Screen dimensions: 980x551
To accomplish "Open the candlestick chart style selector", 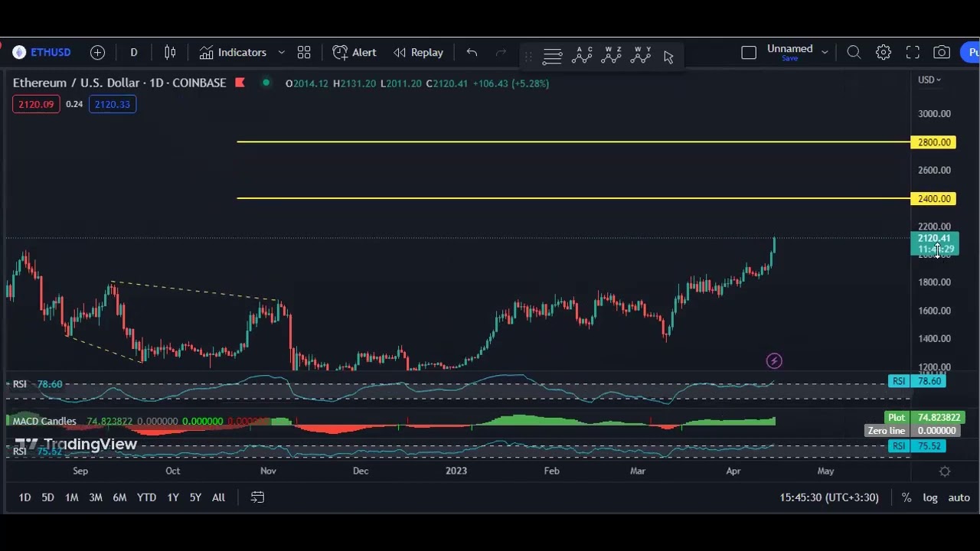I will pos(170,52).
